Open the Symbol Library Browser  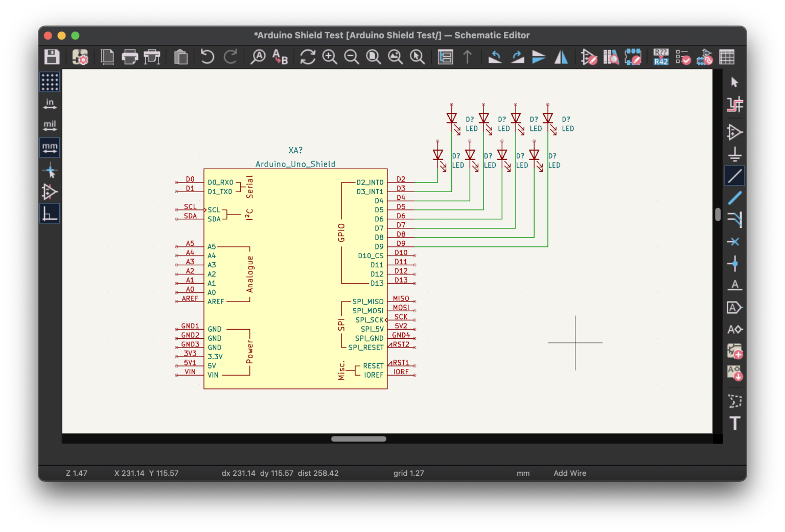pyautogui.click(x=611, y=57)
